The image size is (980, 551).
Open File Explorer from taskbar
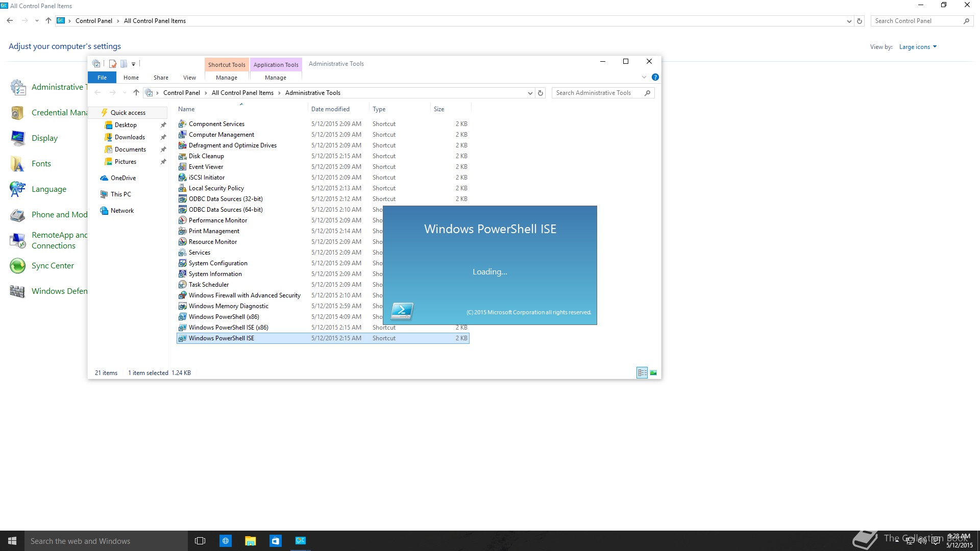pyautogui.click(x=250, y=541)
